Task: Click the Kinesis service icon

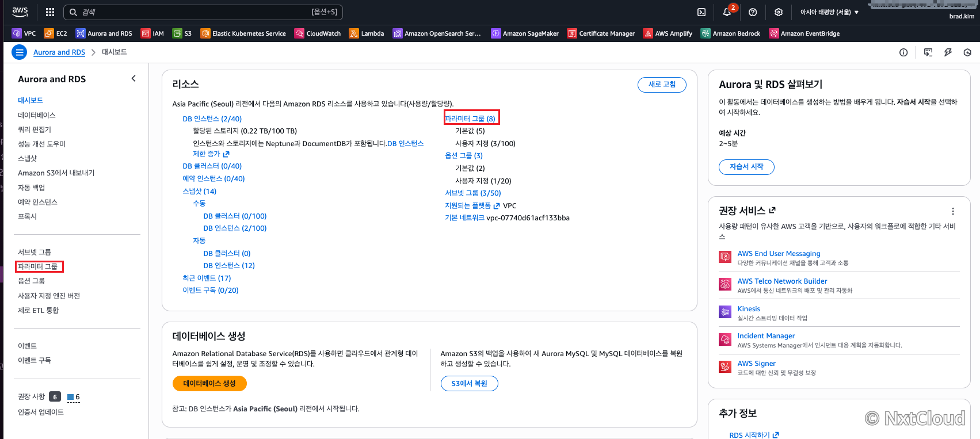Action: 725,312
